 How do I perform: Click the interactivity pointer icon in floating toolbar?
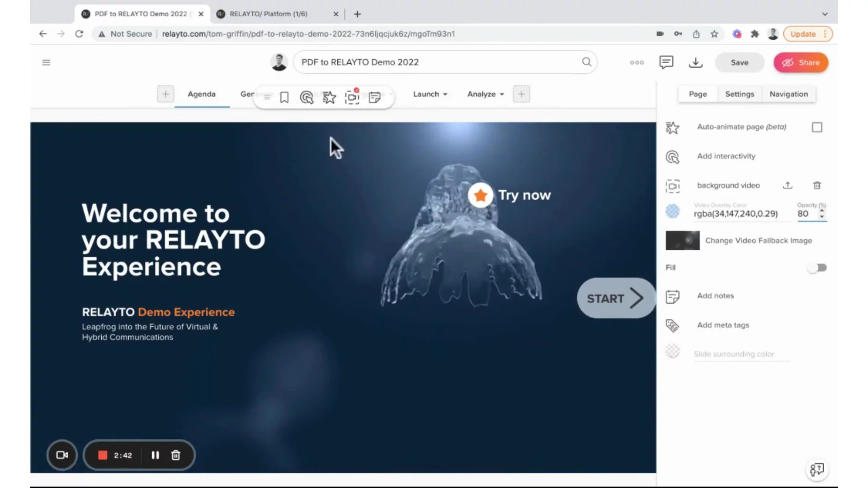pyautogui.click(x=307, y=97)
